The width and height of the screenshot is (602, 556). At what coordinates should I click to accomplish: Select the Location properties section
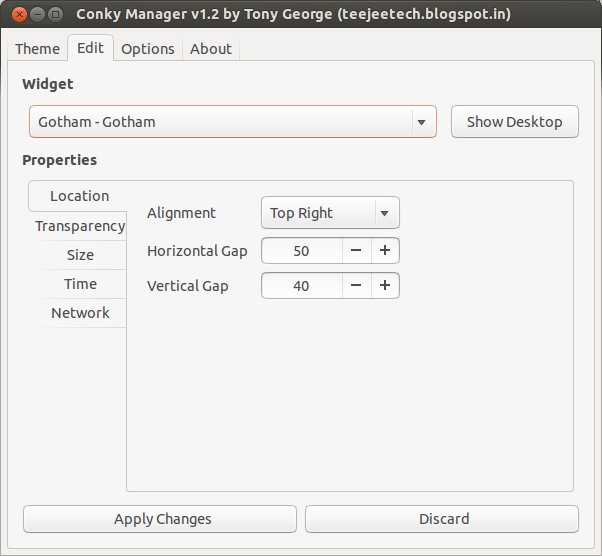click(x=79, y=196)
